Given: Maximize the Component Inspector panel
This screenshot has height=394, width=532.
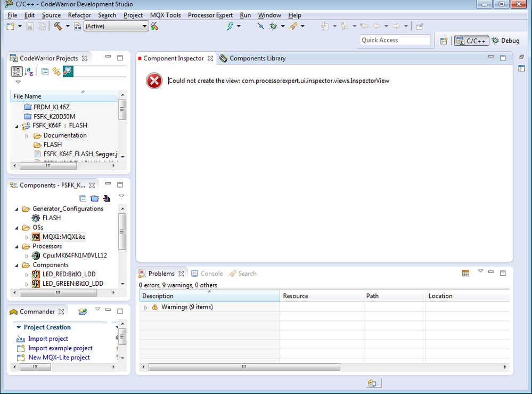Looking at the screenshot, I should [x=503, y=58].
